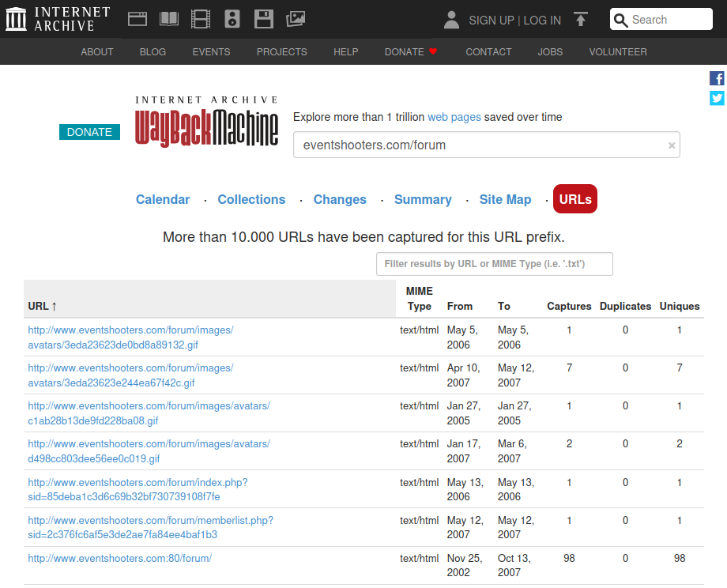Screen dimensions: 727x588
Task: Click the Internet Archive logo
Action: [57, 19]
